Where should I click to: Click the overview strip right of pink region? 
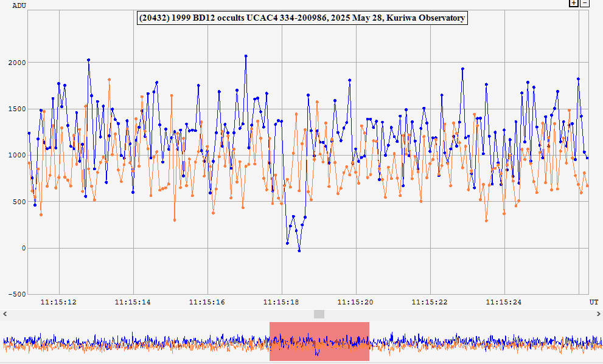point(487,342)
